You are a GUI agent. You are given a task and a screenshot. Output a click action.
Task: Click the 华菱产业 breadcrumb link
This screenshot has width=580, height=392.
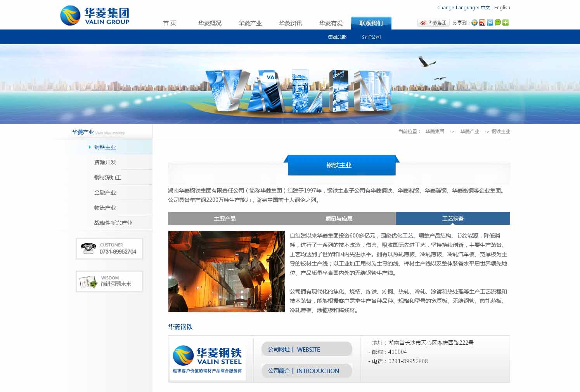click(470, 132)
